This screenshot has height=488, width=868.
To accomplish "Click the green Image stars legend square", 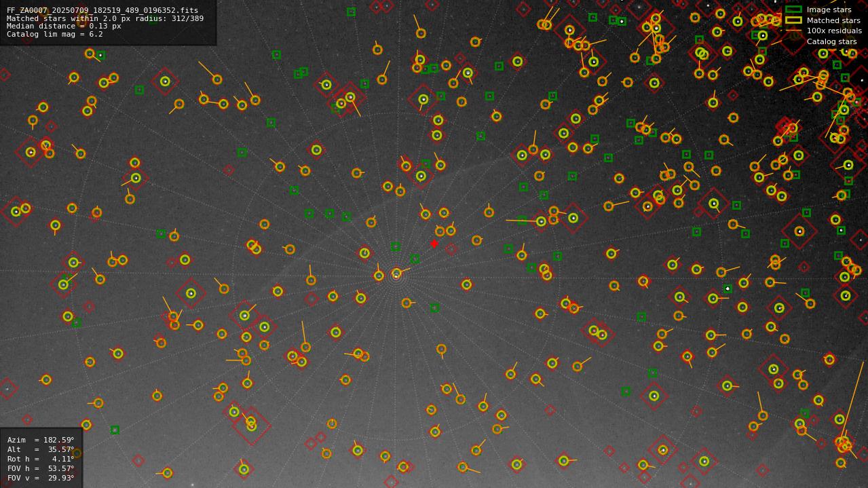I will [x=793, y=10].
